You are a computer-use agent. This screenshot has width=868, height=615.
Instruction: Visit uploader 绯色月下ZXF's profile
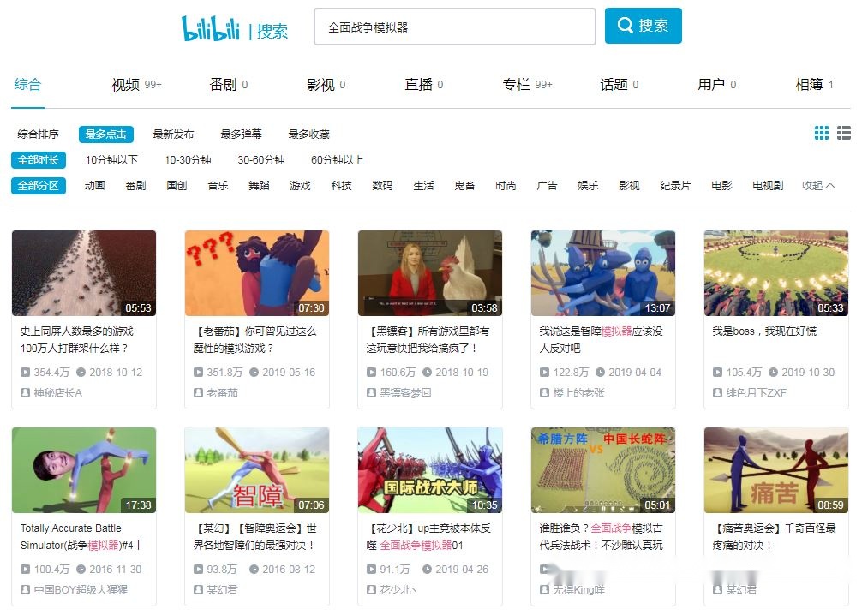click(756, 392)
